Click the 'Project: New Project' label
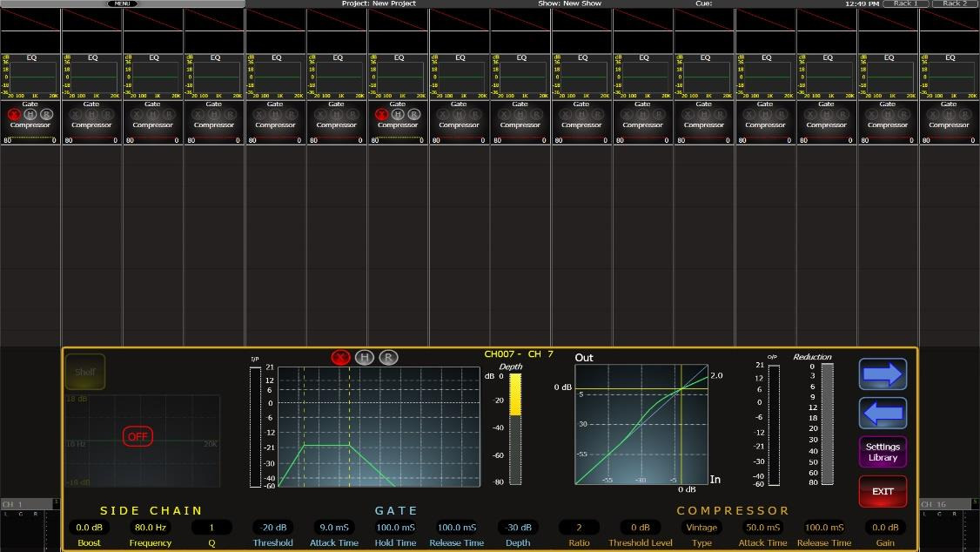The width and height of the screenshot is (980, 552). click(379, 3)
